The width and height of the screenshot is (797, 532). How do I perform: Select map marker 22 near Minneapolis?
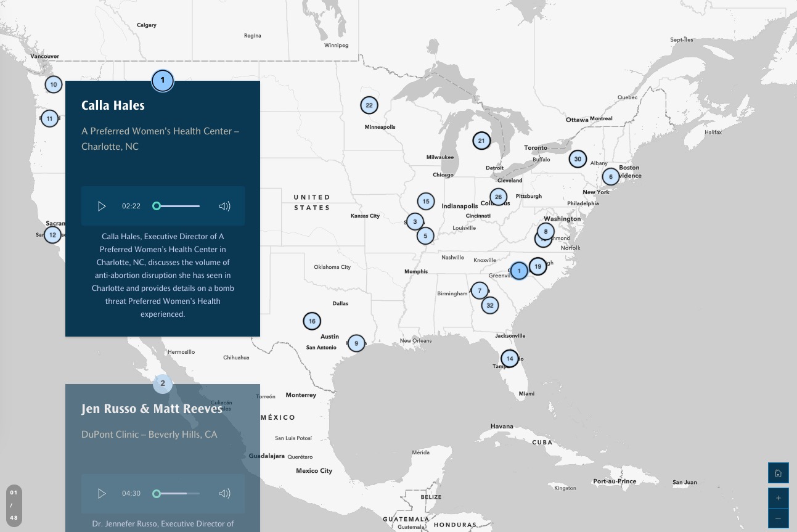tap(369, 105)
